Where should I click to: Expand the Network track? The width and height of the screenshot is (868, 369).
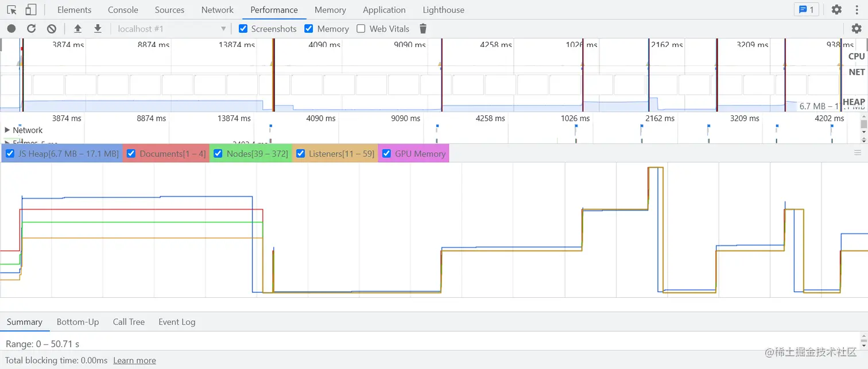coord(7,130)
